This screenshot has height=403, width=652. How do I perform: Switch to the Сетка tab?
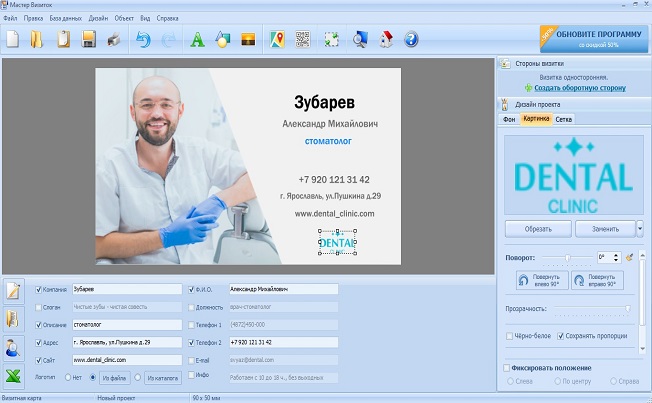(x=563, y=119)
